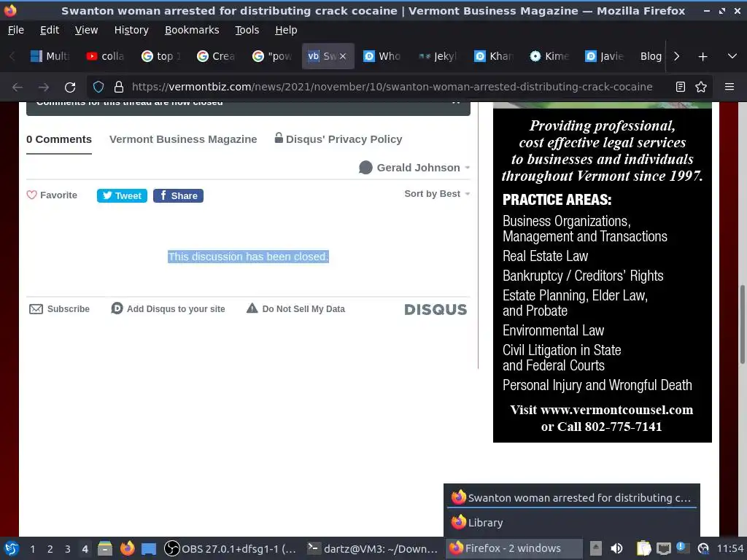This screenshot has height=560, width=747.
Task: List all tabs dropdown arrow
Action: pyautogui.click(x=732, y=57)
